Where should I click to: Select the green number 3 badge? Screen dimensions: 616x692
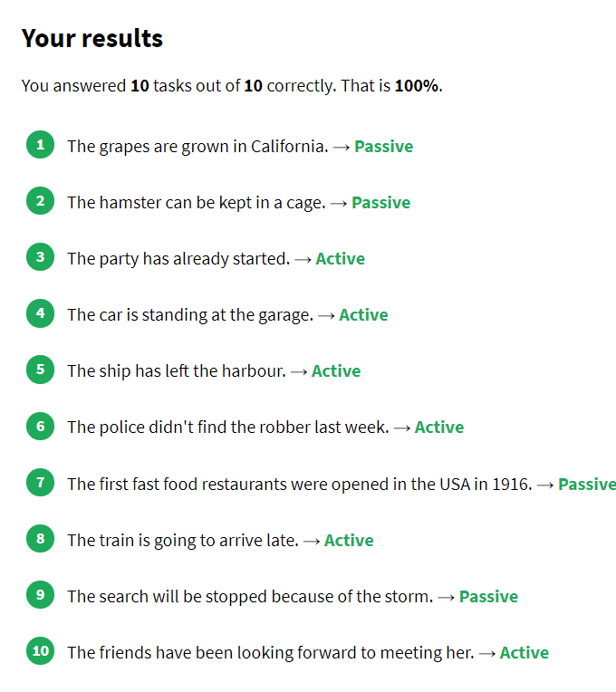[x=40, y=257]
